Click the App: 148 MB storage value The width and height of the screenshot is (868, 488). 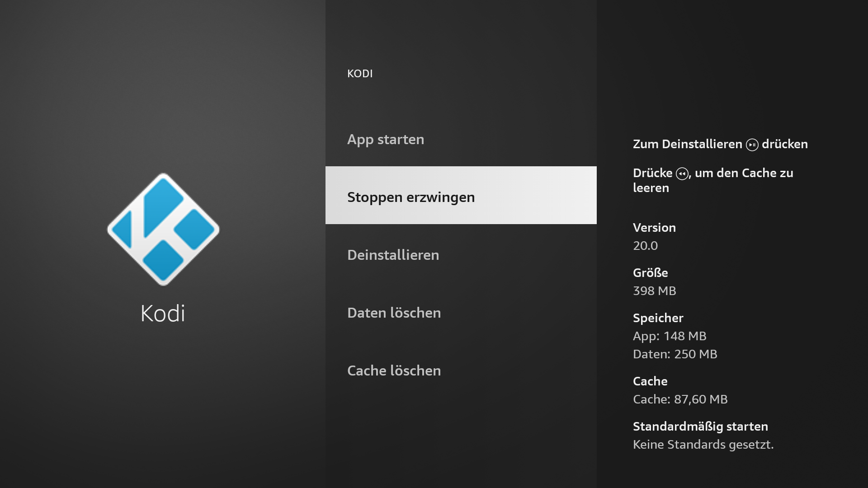670,336
